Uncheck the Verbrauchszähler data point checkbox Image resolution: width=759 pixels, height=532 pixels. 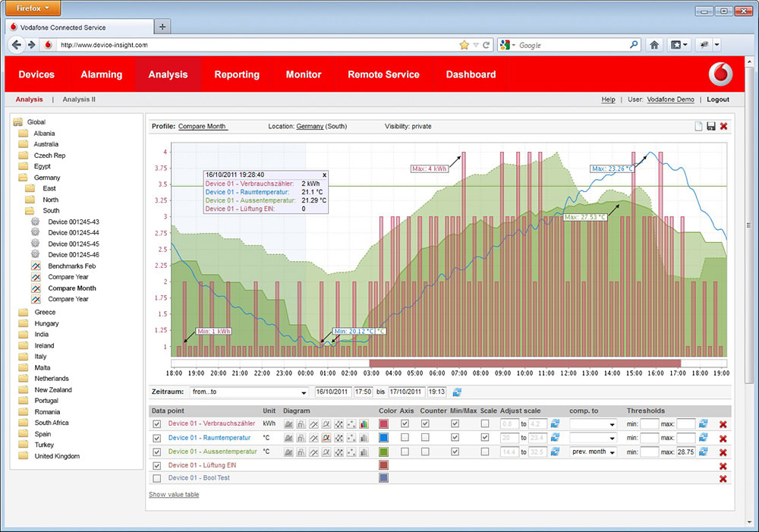157,424
